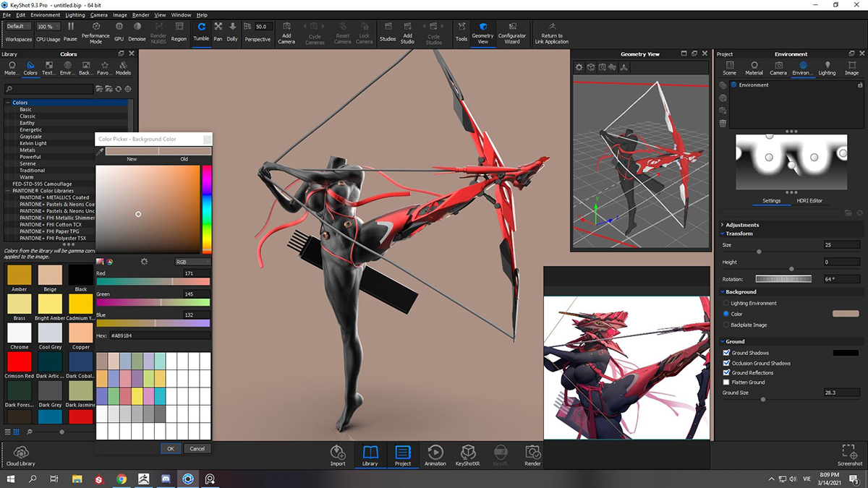Click OK in the Color Picker dialog
This screenshot has width=868, height=488.
(171, 448)
